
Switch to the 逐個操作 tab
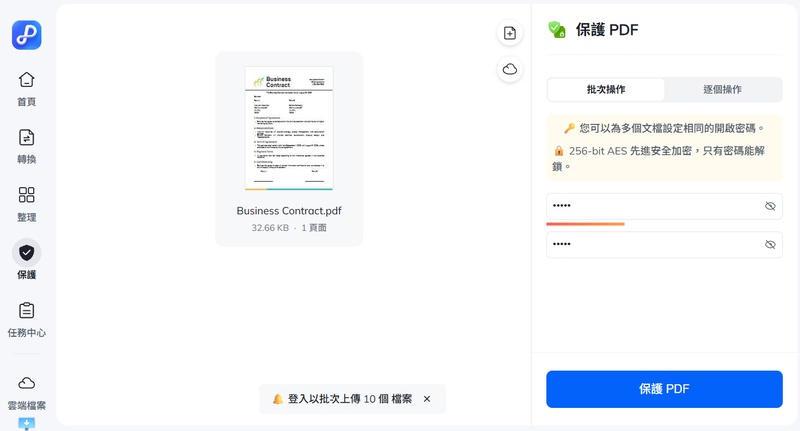pyautogui.click(x=722, y=90)
